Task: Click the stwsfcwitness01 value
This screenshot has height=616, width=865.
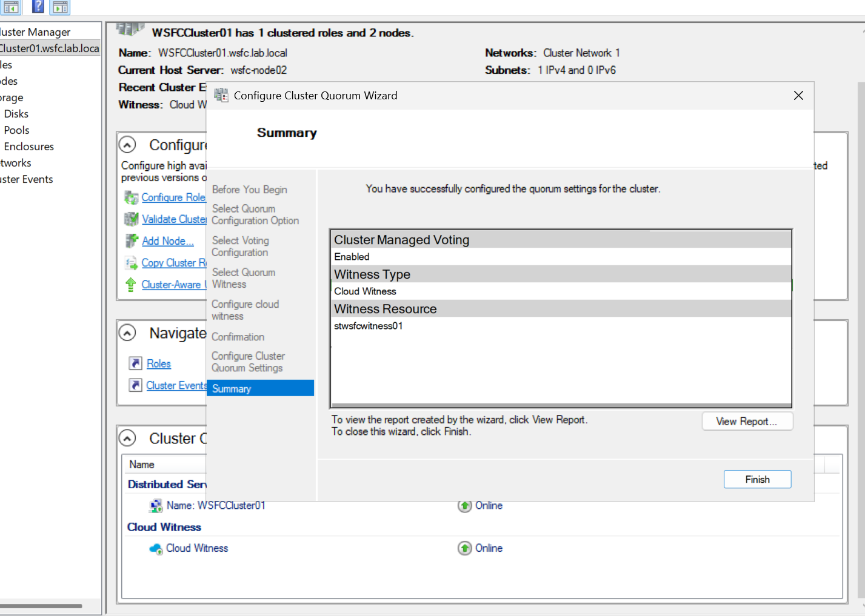Action: click(x=369, y=326)
